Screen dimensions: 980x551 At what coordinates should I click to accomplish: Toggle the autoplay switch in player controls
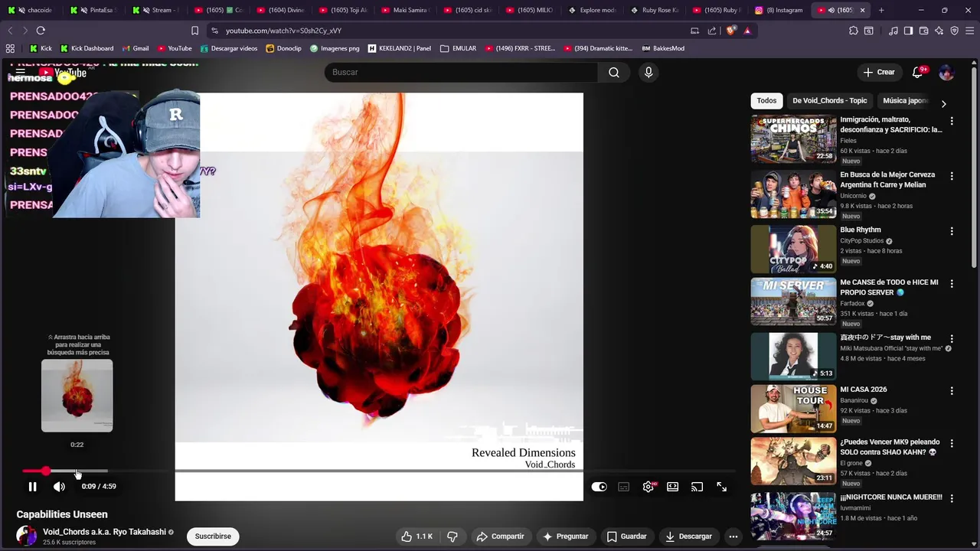599,487
